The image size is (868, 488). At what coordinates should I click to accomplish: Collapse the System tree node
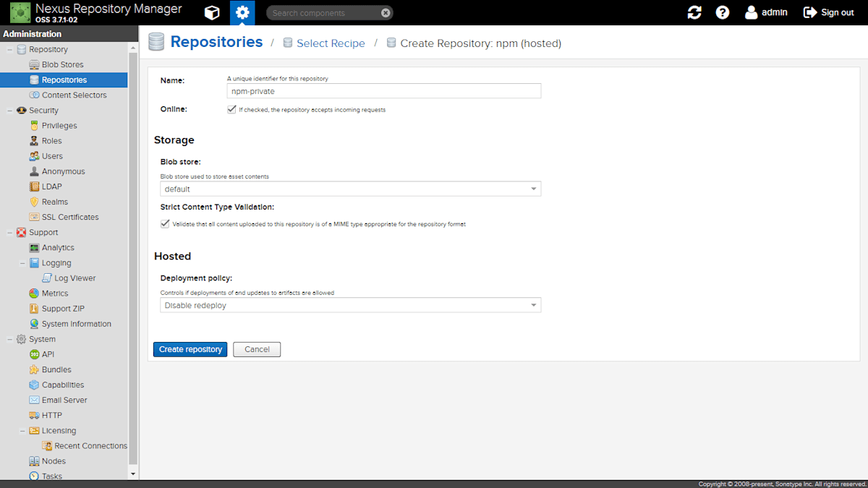pyautogui.click(x=9, y=339)
